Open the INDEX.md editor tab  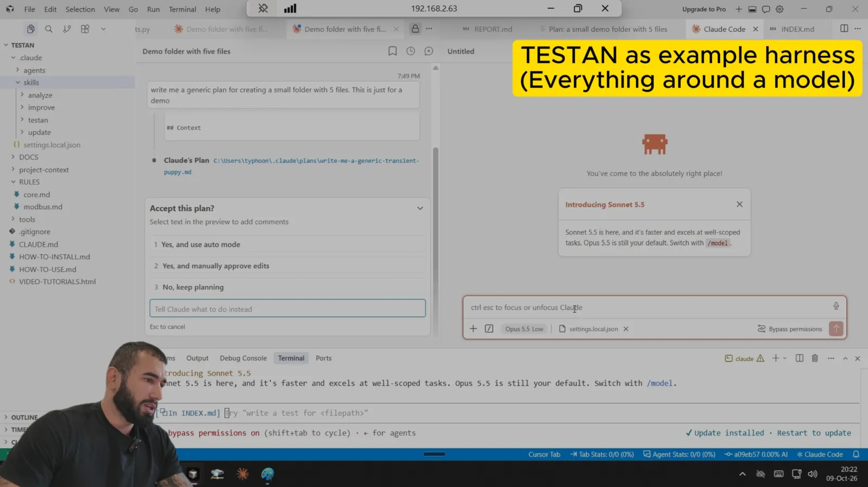pyautogui.click(x=797, y=29)
